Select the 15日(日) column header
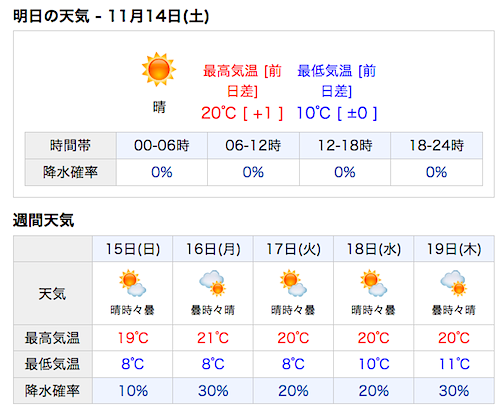 tap(133, 249)
